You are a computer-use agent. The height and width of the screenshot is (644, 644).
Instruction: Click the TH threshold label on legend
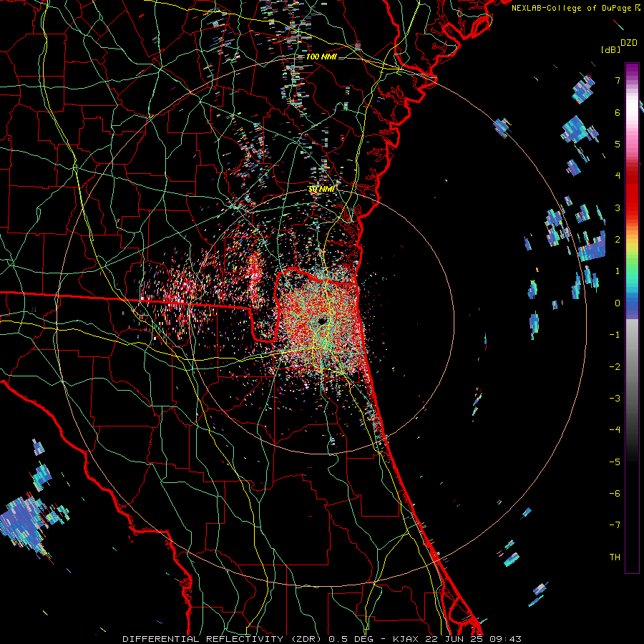[x=615, y=557]
